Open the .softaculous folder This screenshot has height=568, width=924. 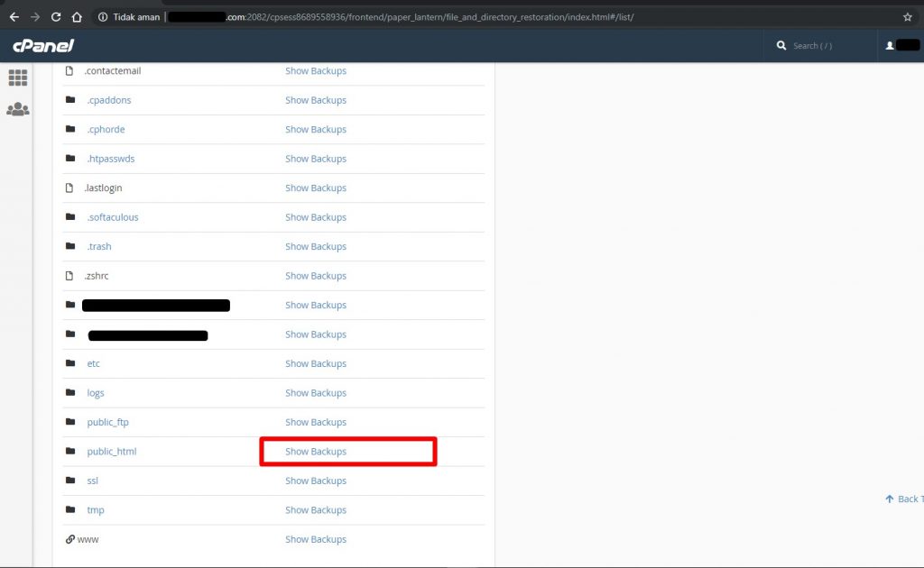click(113, 217)
